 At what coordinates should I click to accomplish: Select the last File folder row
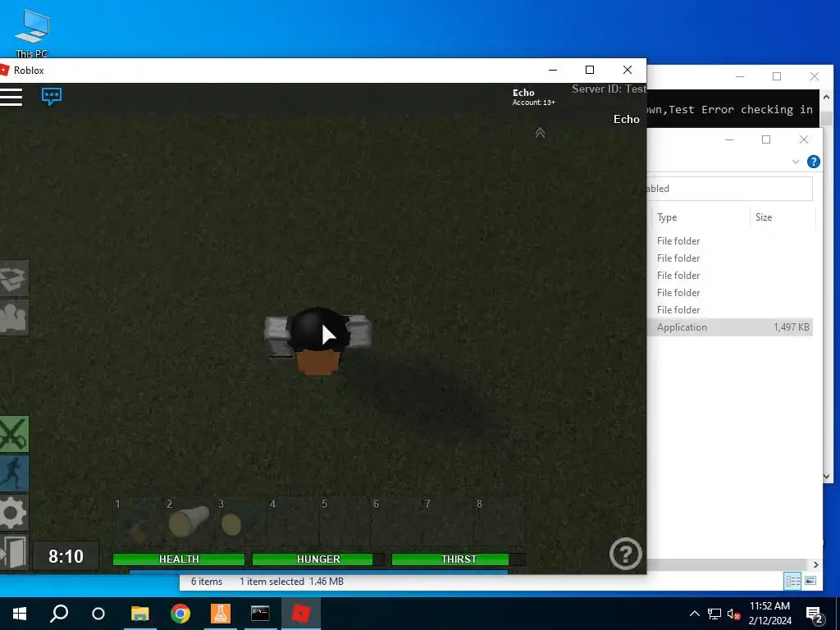(729, 309)
